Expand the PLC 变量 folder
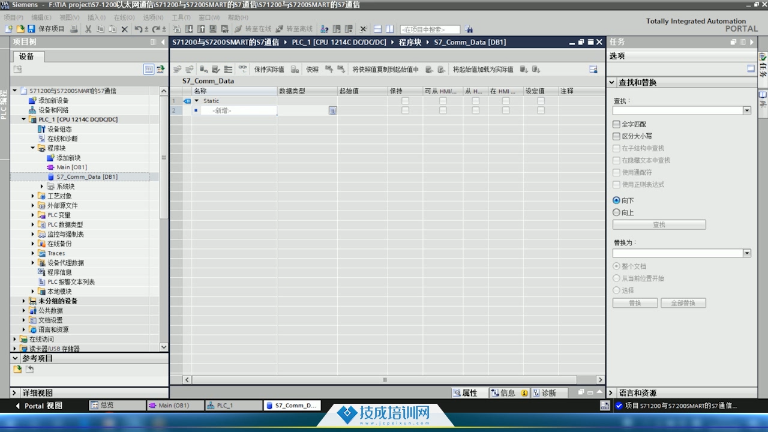This screenshot has width=768, height=432. [33, 215]
